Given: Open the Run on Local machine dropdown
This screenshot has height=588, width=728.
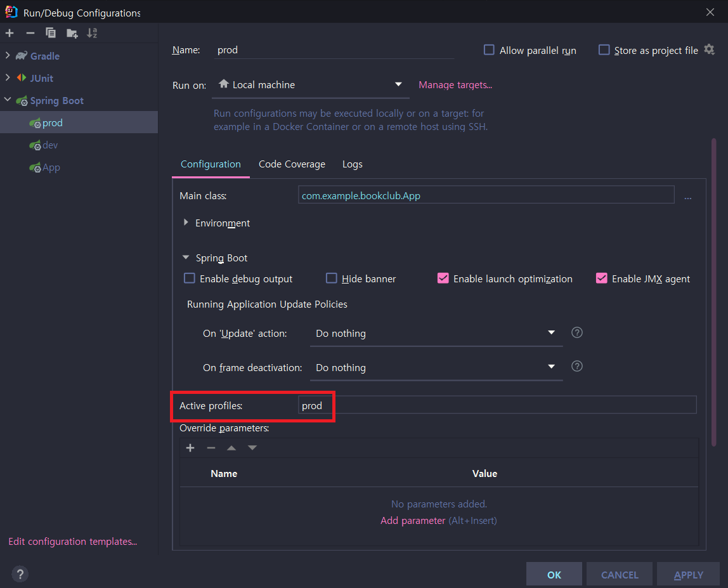Looking at the screenshot, I should coord(310,85).
